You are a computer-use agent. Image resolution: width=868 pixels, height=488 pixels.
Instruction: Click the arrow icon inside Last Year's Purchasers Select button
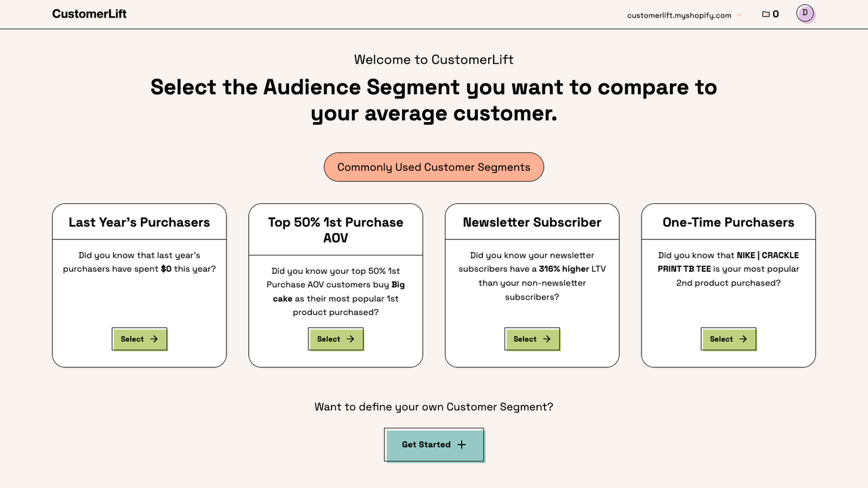point(153,339)
